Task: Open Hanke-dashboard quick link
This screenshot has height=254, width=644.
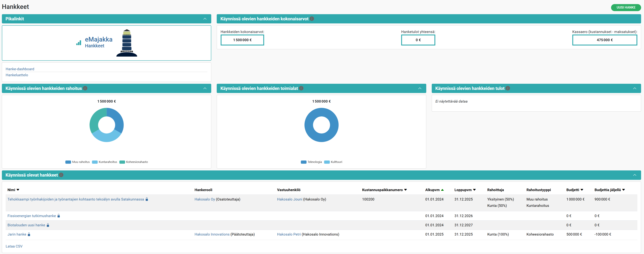Action: tap(20, 69)
